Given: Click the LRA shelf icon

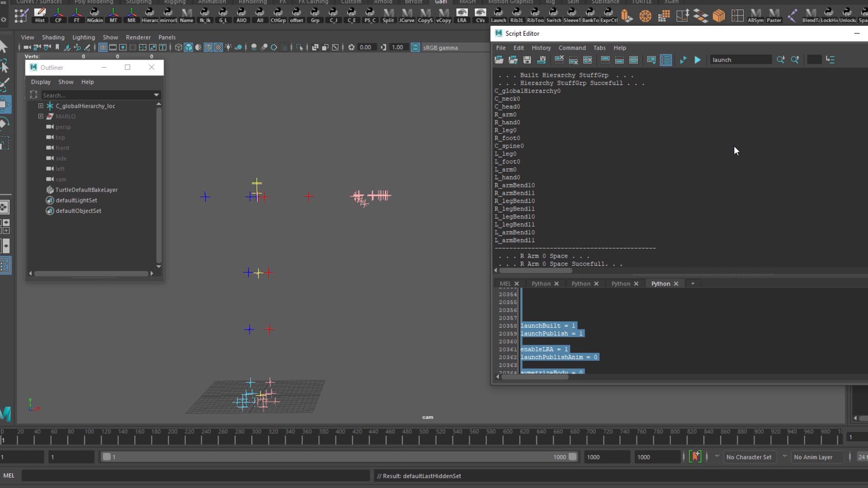Looking at the screenshot, I should tap(462, 15).
